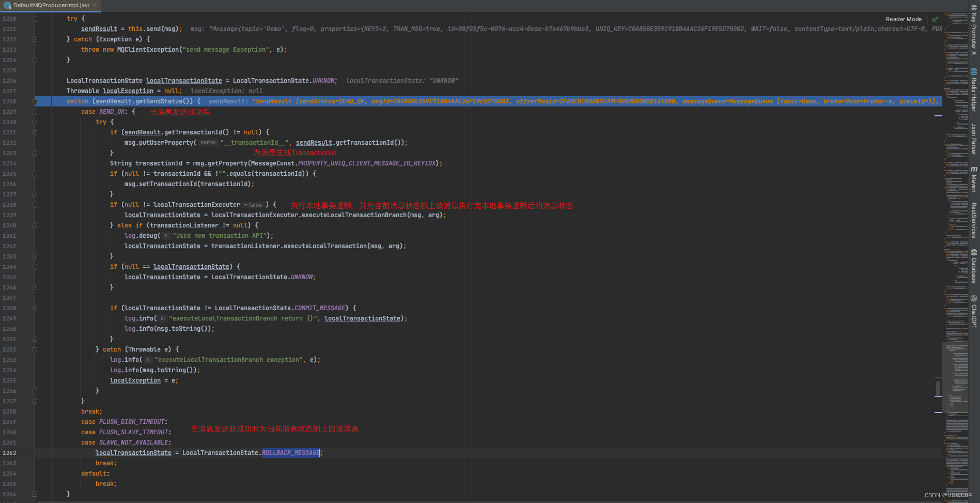Open the Database tool window icon
This screenshot has height=503, width=980.
(x=974, y=252)
